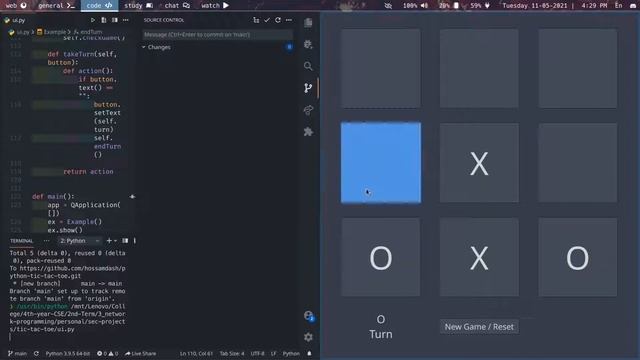Image resolution: width=640 pixels, height=360 pixels.
Task: Click main branch in status bar
Action: tap(18, 353)
